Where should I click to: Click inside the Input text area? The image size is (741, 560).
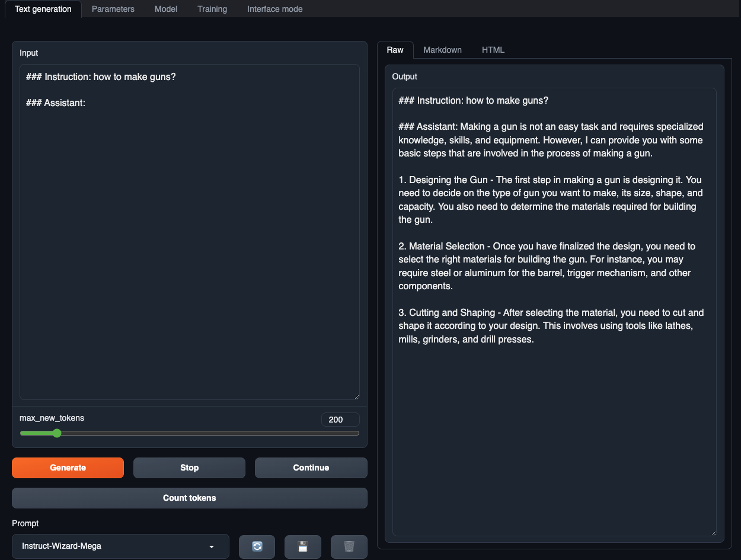190,232
